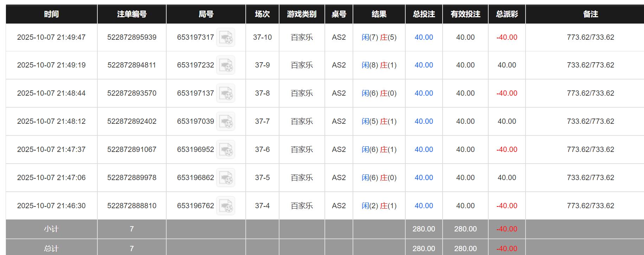View game replay for round 653197137
The image size is (644, 255).
[x=227, y=94]
